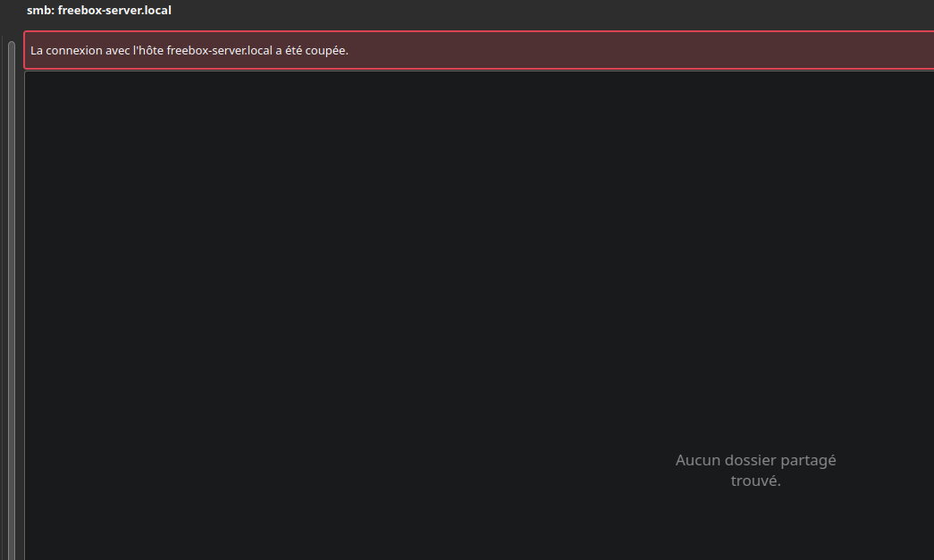934x560 pixels.
Task: Click the word "partagé" in the placeholder
Action: click(x=809, y=461)
